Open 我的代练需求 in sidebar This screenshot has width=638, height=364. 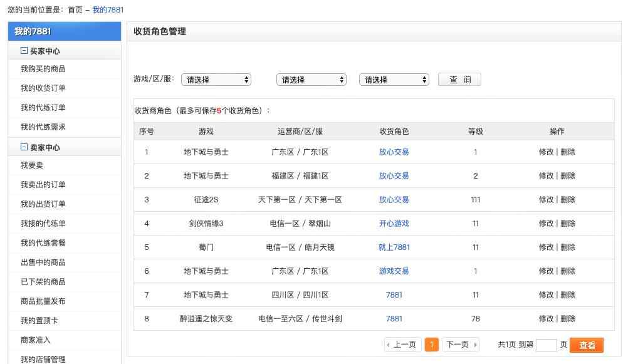pyautogui.click(x=43, y=127)
